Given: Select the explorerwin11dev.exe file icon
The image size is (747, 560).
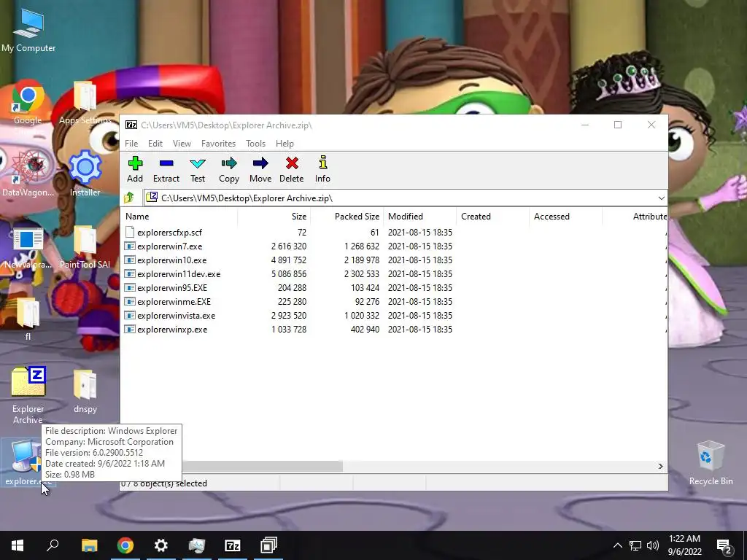Looking at the screenshot, I should (x=130, y=274).
